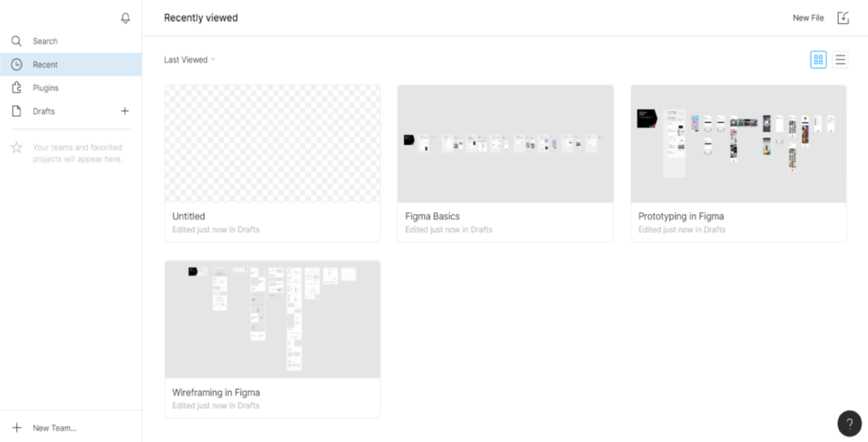Click the notifications bell icon

coord(125,18)
